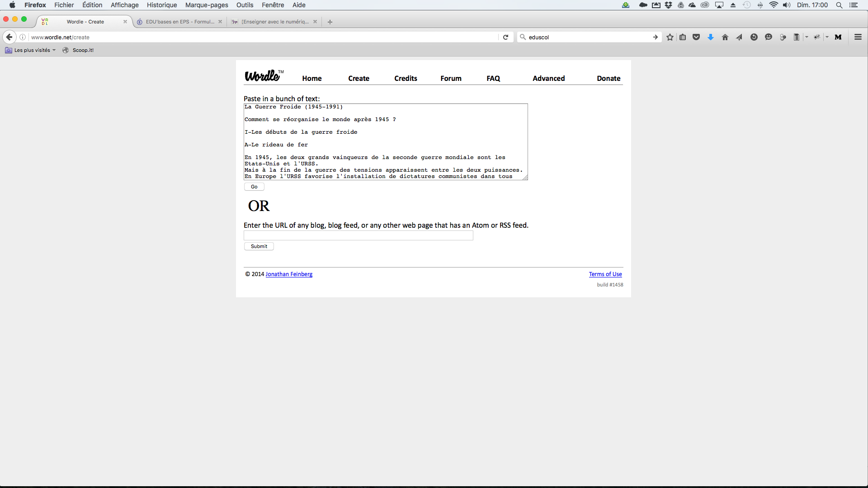Screen dimensions: 868x488
Task: Open the Fichier menu in Firefox
Action: (x=64, y=5)
